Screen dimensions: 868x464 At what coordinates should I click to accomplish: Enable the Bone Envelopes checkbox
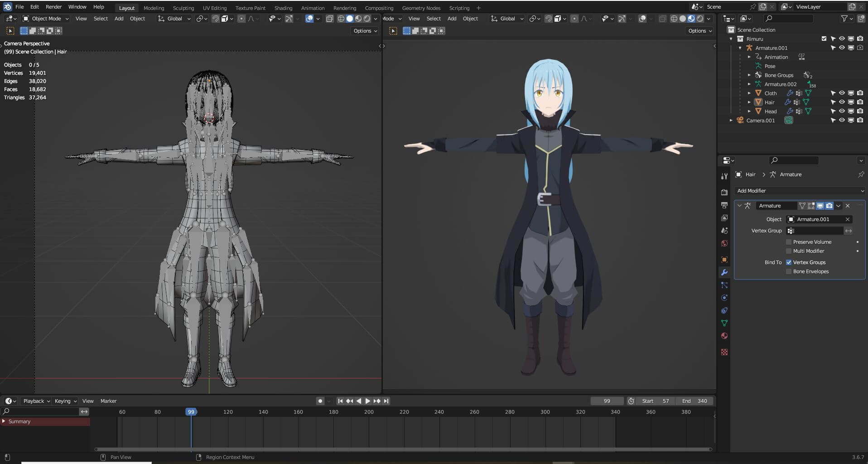pyautogui.click(x=789, y=271)
